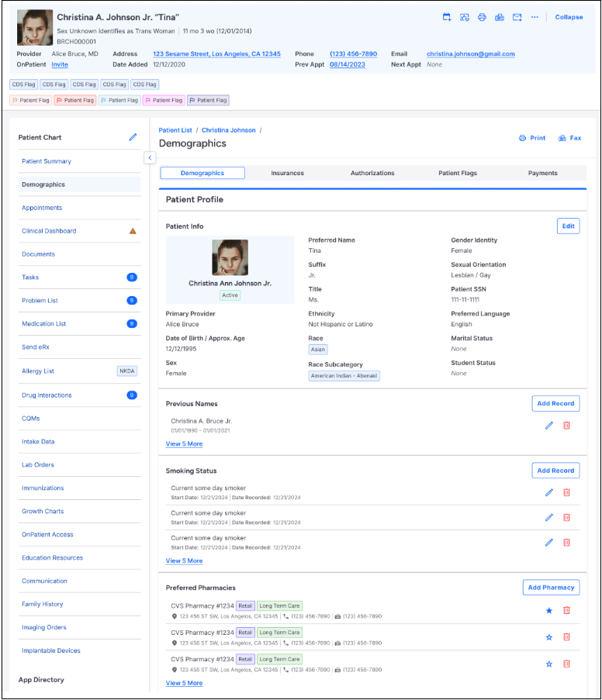602x700 pixels.
Task: Click the blue Patient Flag chip
Action: tap(119, 101)
